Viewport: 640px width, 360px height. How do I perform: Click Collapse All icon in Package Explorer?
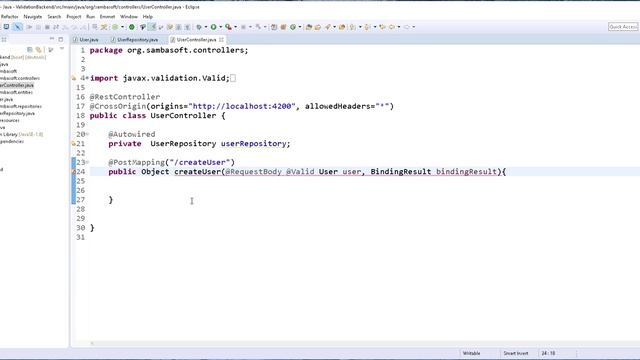tap(30, 49)
